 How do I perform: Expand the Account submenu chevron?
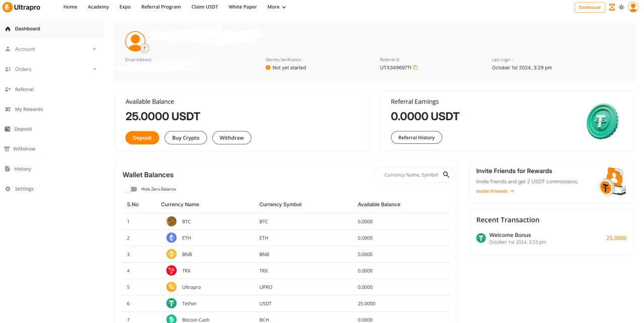coord(95,49)
